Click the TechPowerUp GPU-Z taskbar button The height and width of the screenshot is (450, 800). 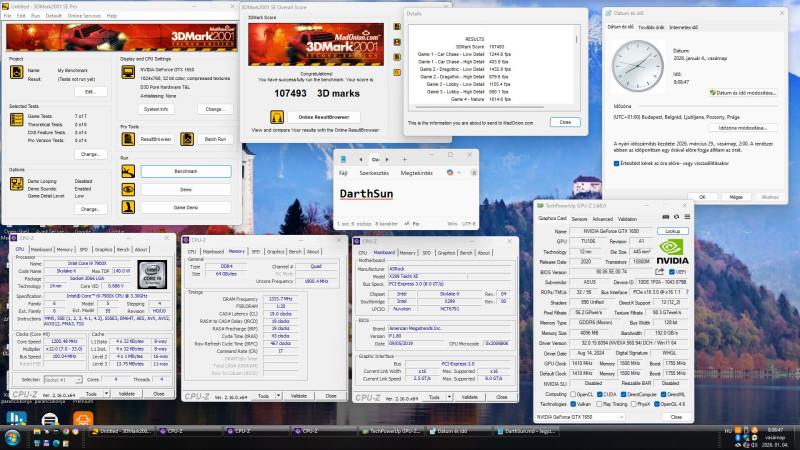pyautogui.click(x=391, y=432)
